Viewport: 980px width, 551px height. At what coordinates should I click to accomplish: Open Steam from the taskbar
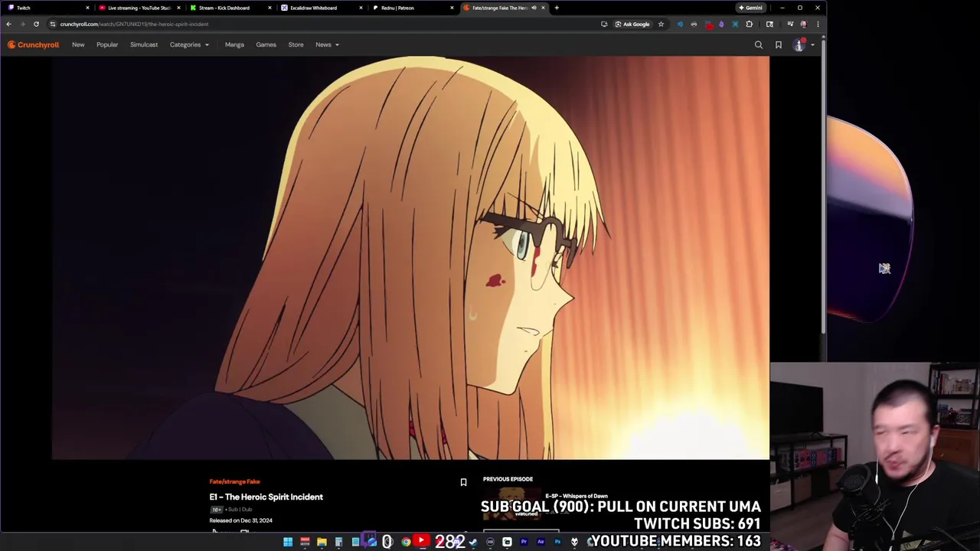tap(473, 542)
